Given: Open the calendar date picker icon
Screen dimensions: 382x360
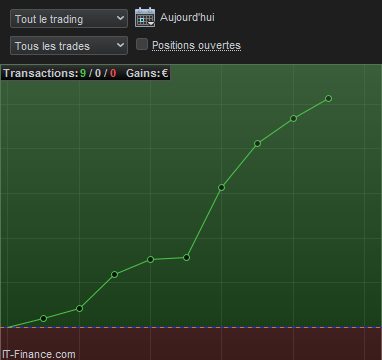Looking at the screenshot, I should 145,17.
